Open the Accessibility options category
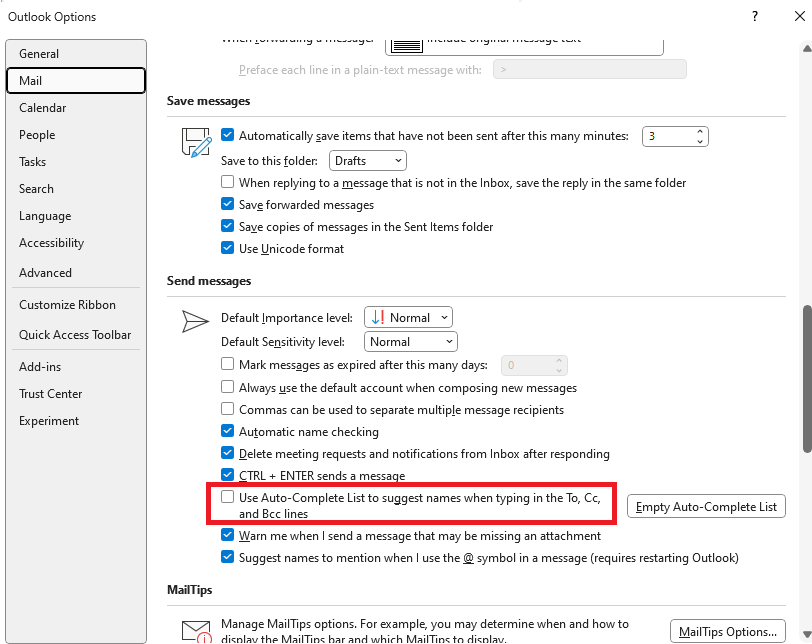 point(76,243)
